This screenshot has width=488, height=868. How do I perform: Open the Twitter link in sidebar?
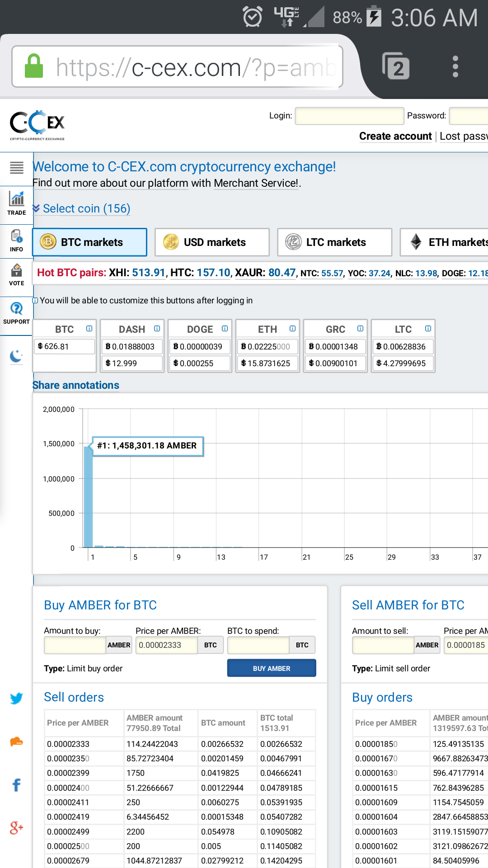16,698
